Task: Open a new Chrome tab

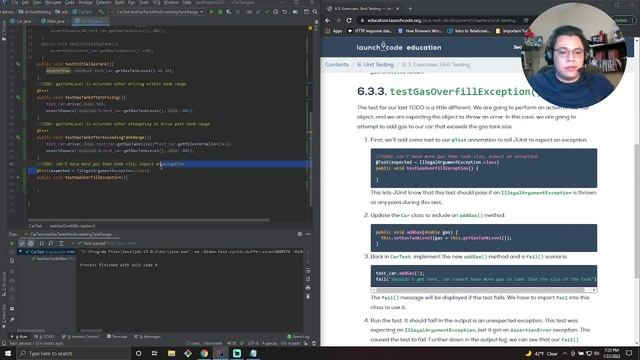Action: [410, 8]
